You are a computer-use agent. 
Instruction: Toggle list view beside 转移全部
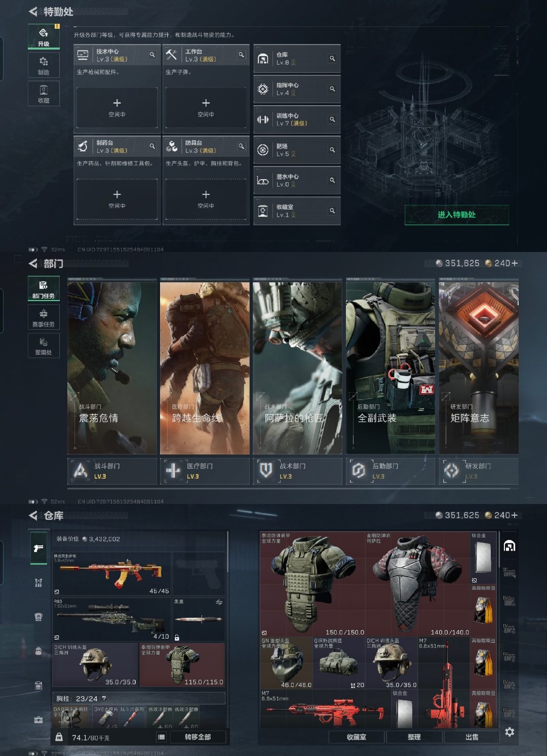pyautogui.click(x=161, y=737)
